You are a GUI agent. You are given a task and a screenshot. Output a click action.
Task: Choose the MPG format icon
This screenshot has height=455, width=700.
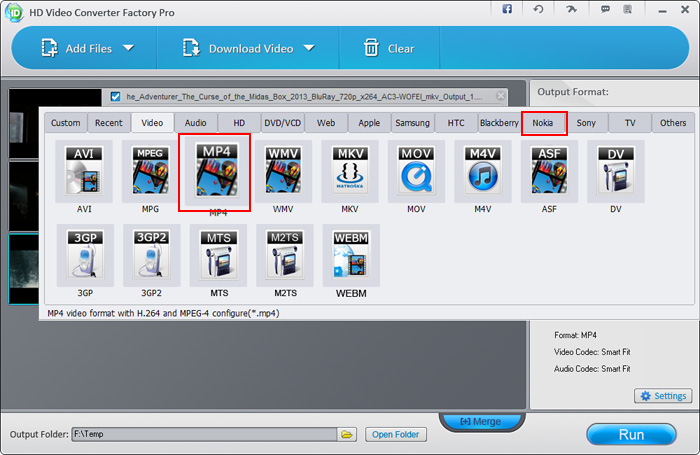click(x=150, y=171)
